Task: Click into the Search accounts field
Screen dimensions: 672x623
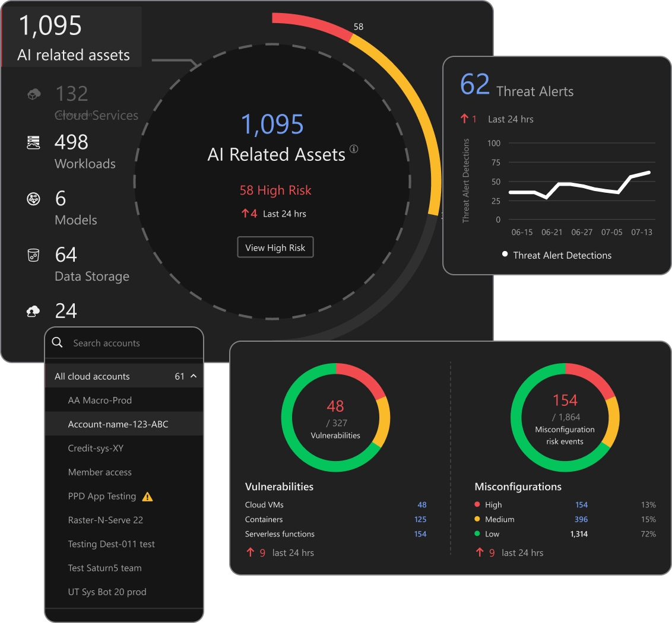Action: [131, 343]
